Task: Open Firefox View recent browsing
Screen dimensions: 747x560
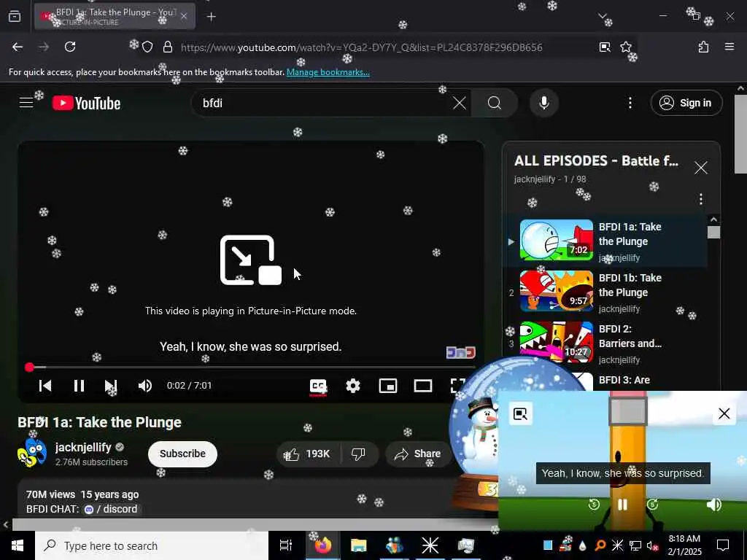Action: [x=15, y=17]
